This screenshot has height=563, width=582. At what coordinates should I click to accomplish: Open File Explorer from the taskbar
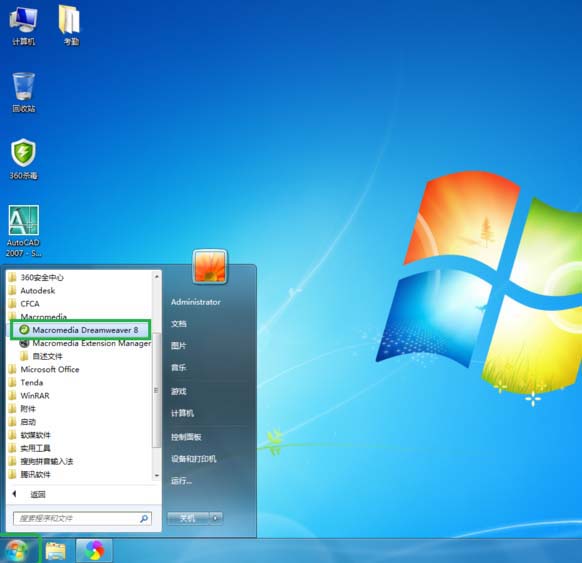pyautogui.click(x=56, y=550)
